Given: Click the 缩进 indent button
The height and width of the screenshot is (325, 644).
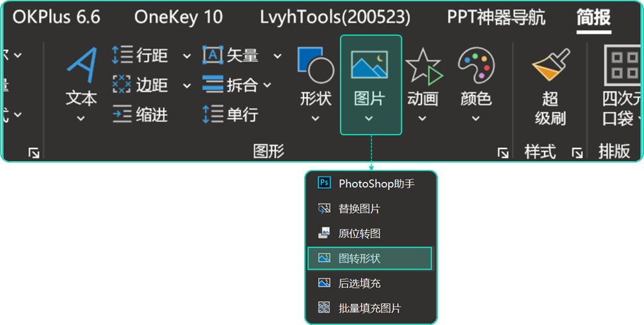Looking at the screenshot, I should [142, 115].
